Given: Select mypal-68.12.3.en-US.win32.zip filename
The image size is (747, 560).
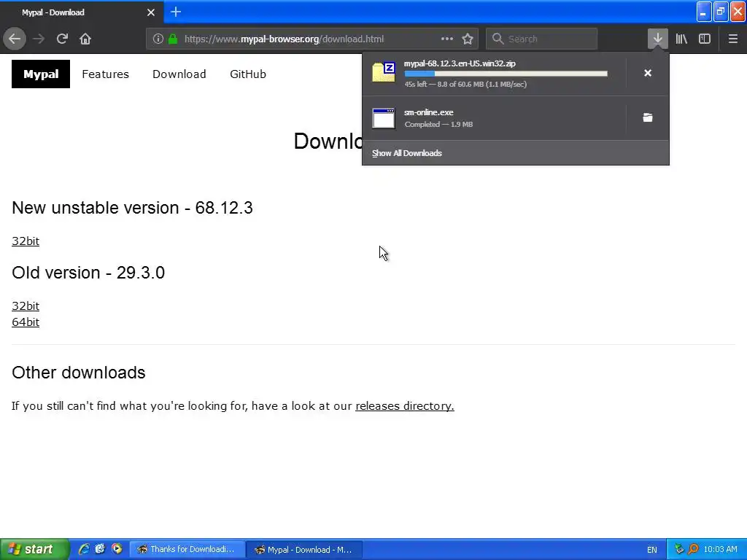Looking at the screenshot, I should [x=460, y=63].
